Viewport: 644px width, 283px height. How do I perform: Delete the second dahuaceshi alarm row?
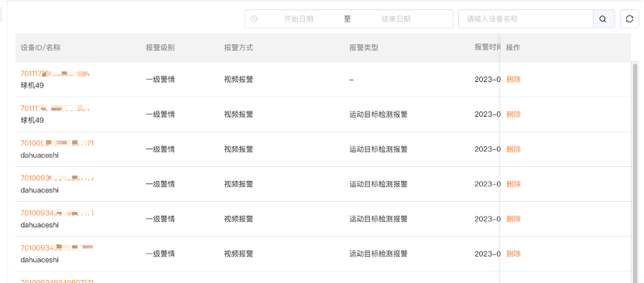(513, 184)
